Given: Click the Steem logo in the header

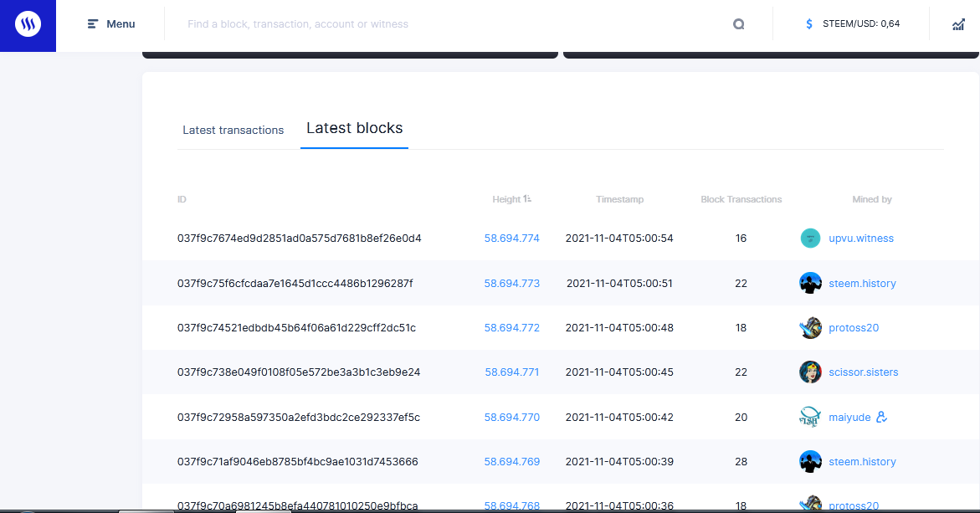Looking at the screenshot, I should pos(28,23).
